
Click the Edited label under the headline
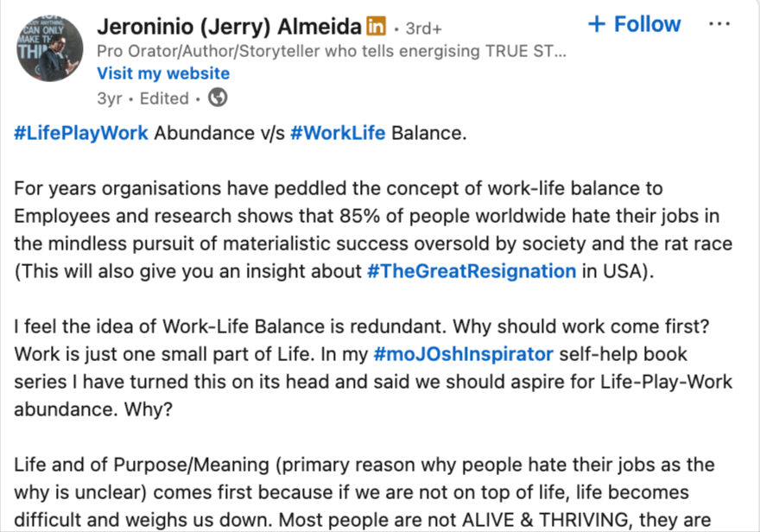coord(164,98)
